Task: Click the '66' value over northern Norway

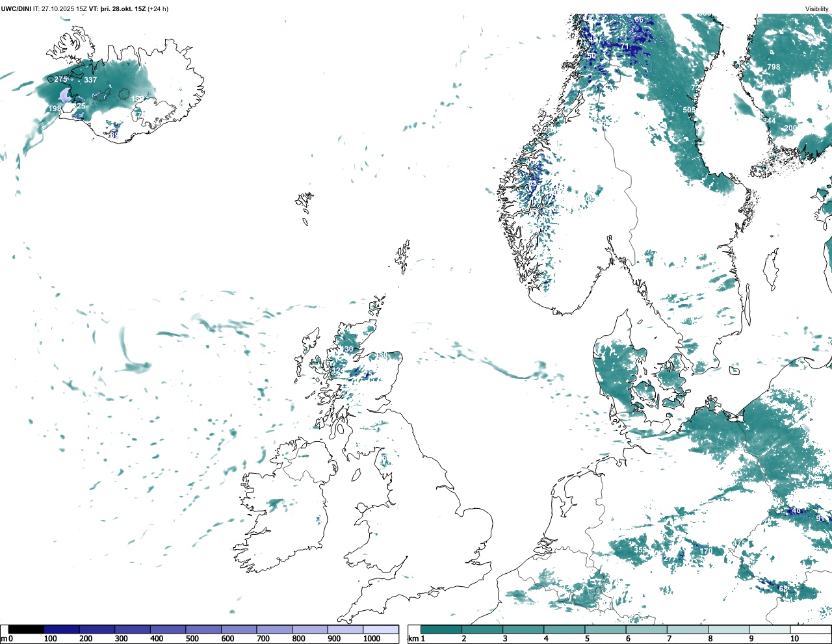Action: 639,19
